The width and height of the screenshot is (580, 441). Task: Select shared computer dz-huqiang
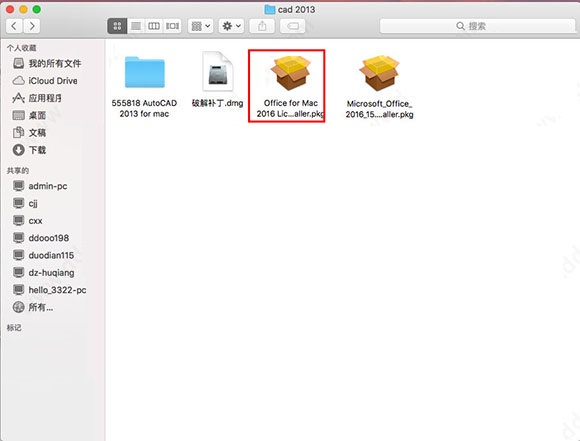point(43,273)
